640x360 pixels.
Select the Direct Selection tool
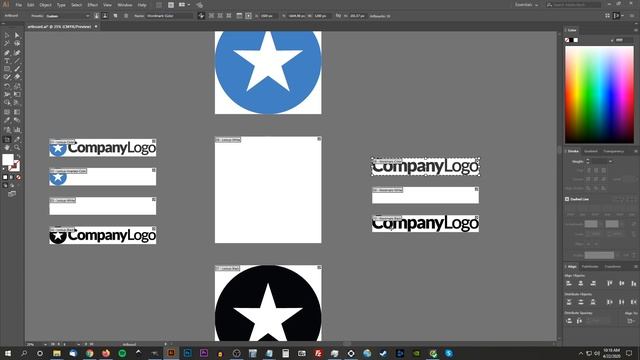[x=17, y=36]
